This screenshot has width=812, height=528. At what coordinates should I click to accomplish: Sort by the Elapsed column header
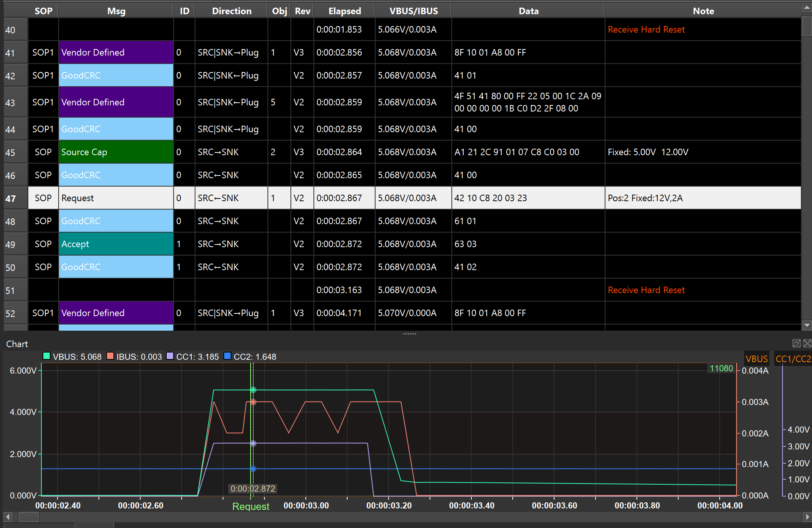[x=344, y=11]
